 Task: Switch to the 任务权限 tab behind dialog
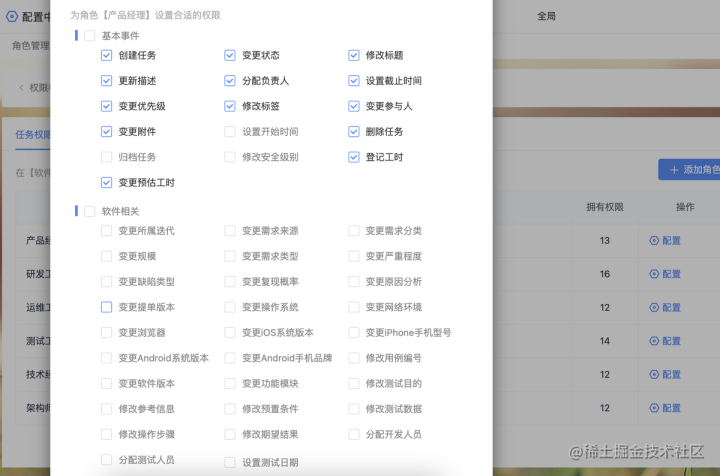tap(33, 135)
